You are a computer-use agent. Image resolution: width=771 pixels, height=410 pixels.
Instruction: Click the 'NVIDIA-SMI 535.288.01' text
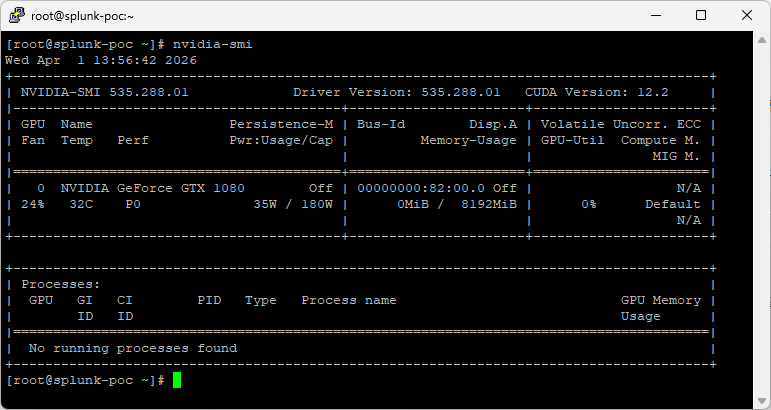(104, 92)
